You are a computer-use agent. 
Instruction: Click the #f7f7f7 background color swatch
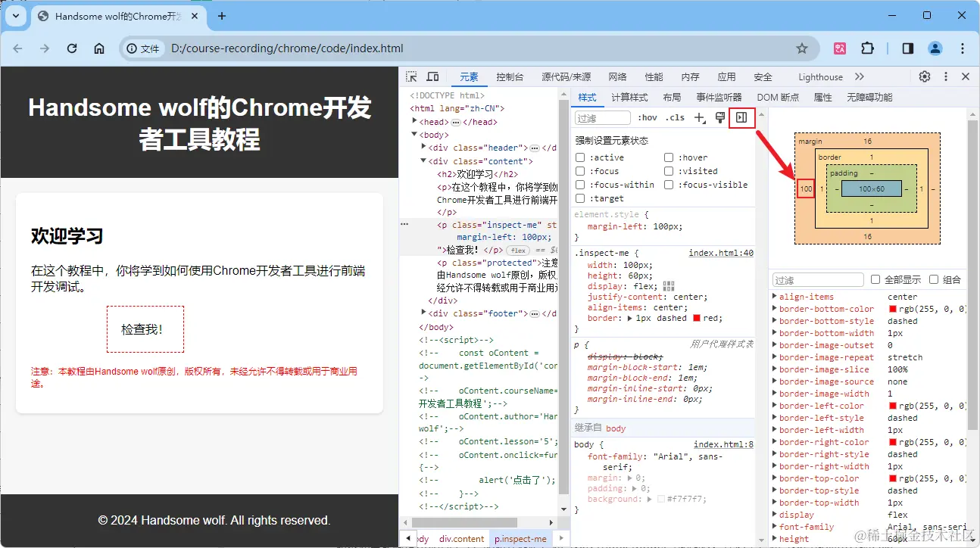pyautogui.click(x=661, y=499)
